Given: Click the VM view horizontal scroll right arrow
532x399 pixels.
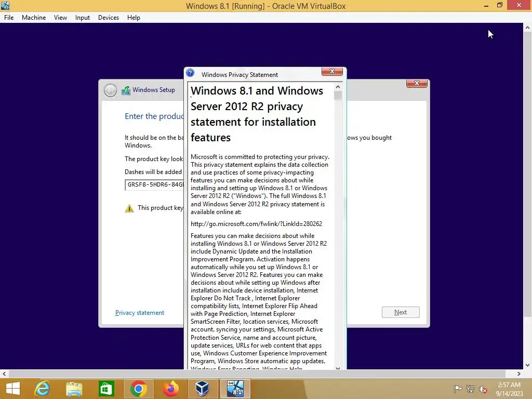Looking at the screenshot, I should pyautogui.click(x=519, y=374).
